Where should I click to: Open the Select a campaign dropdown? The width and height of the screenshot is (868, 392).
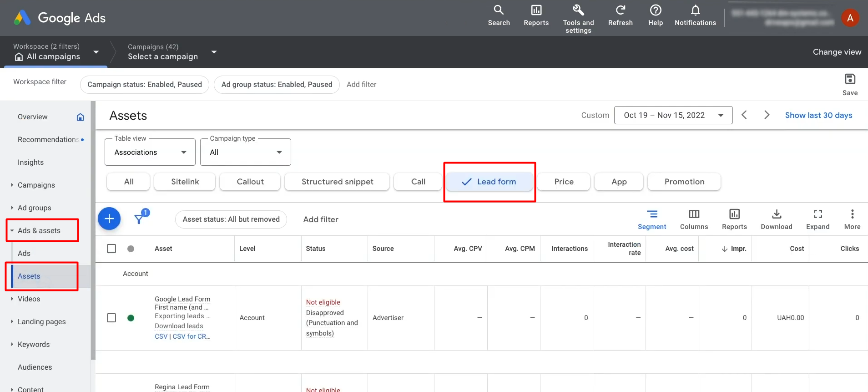coord(172,52)
